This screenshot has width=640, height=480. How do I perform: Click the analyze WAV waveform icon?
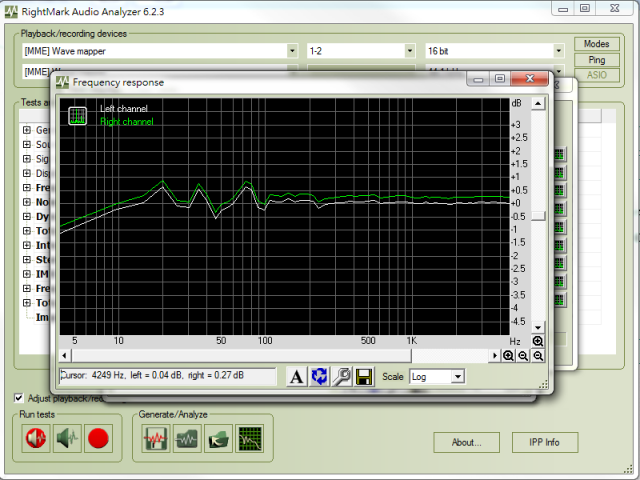point(187,438)
